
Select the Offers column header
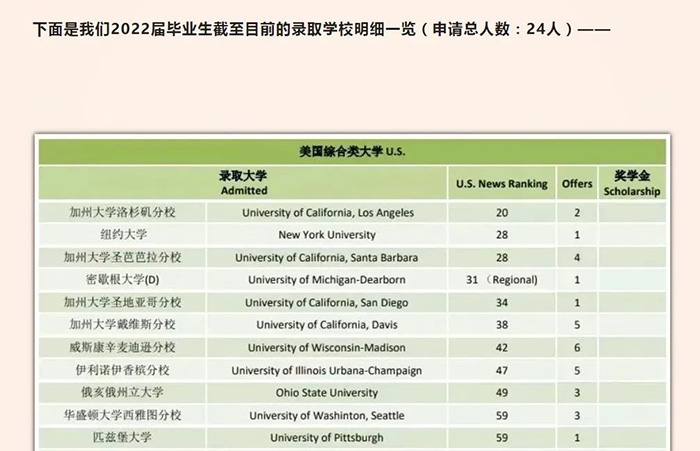(x=577, y=184)
